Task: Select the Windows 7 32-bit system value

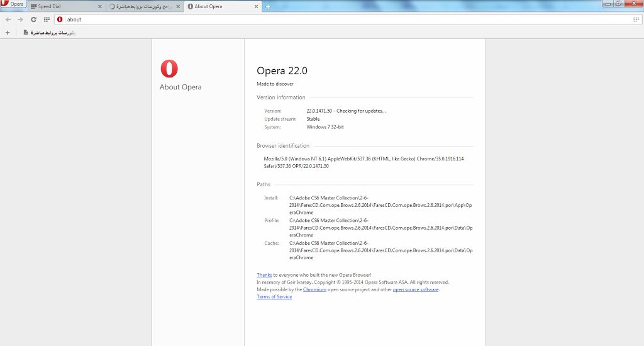Action: 325,127
